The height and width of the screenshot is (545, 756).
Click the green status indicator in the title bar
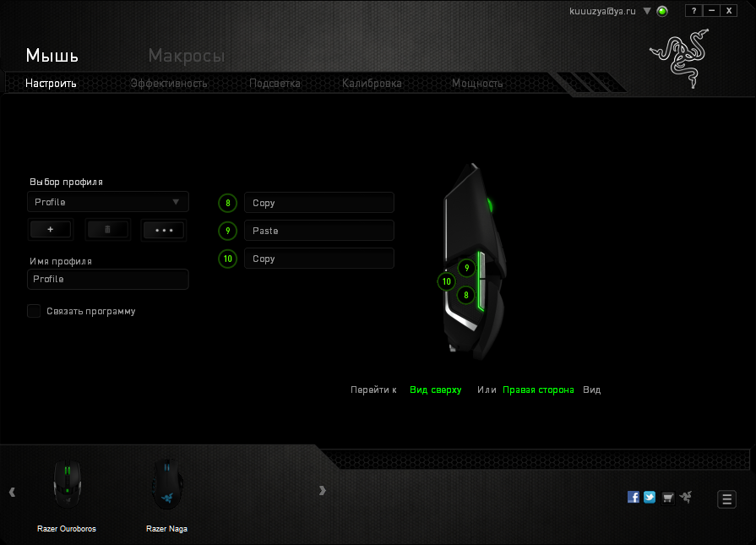pyautogui.click(x=662, y=11)
